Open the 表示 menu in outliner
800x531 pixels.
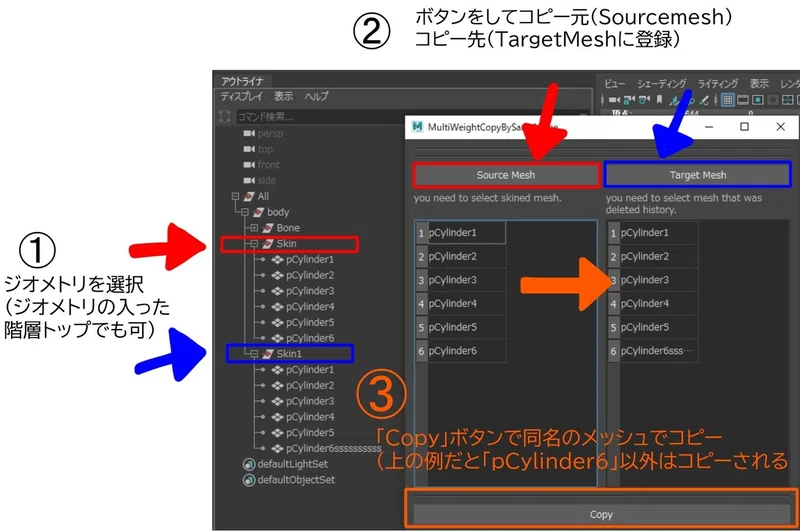[x=284, y=96]
